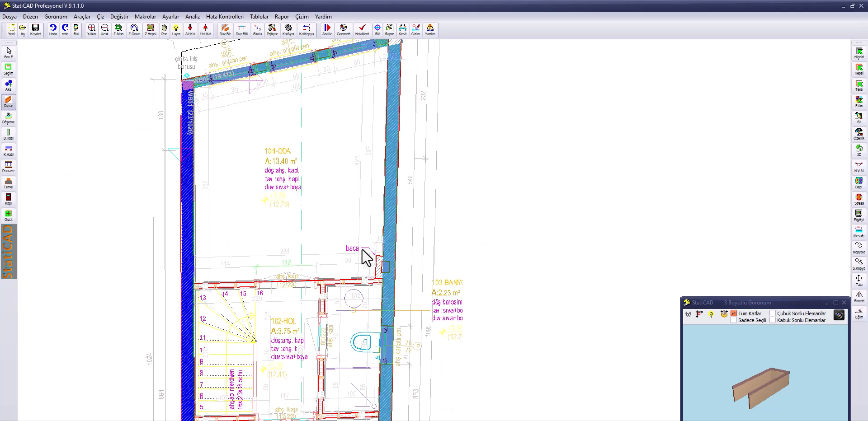
Task: Click the Kaydet save icon
Action: pos(35,29)
